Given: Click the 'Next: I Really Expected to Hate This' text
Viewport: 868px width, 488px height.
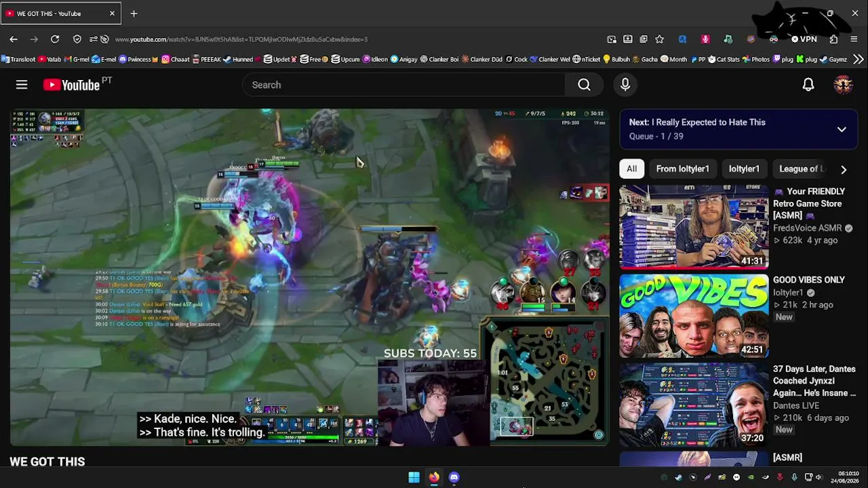Looking at the screenshot, I should click(697, 123).
